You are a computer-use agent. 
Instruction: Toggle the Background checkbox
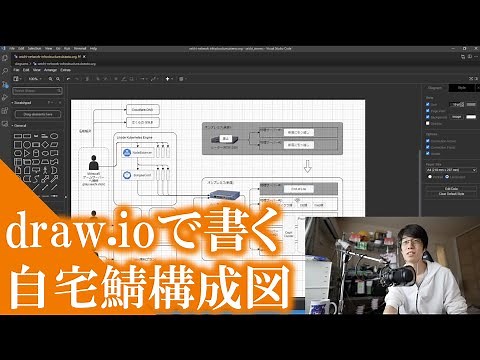[x=428, y=117]
